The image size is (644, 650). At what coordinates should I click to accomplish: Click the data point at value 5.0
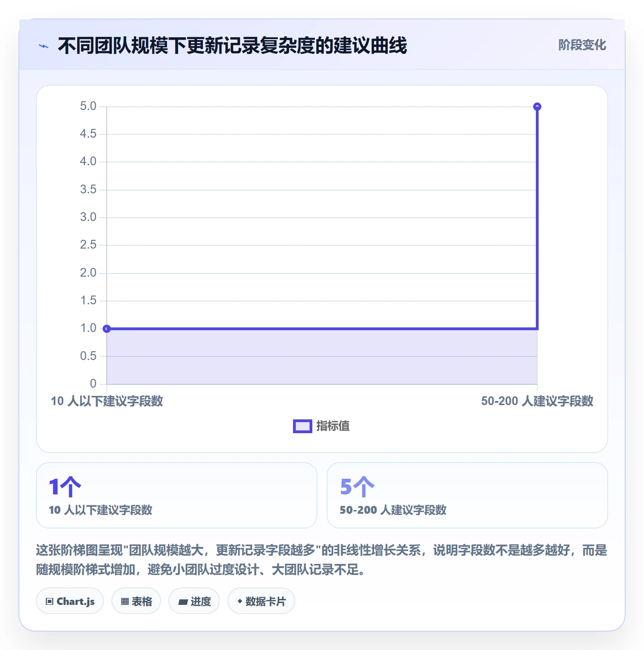tap(537, 107)
